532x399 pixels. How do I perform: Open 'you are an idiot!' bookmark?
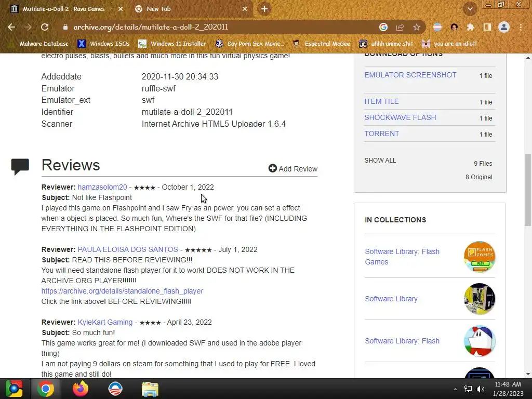[449, 44]
